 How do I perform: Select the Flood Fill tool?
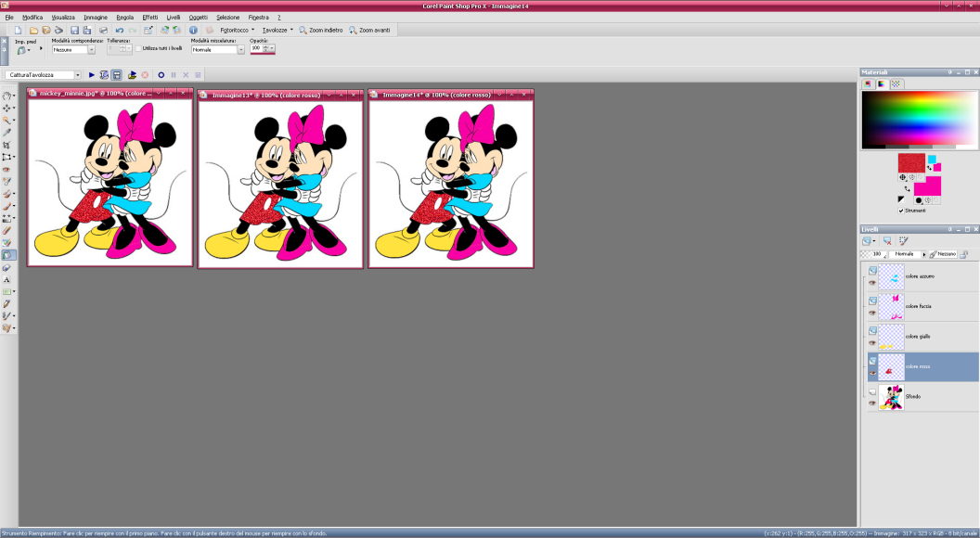[8, 255]
